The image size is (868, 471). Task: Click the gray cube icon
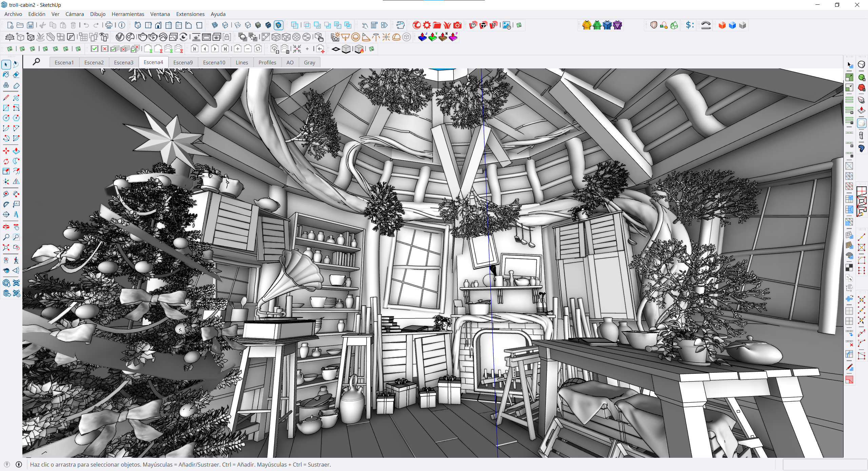coord(742,25)
